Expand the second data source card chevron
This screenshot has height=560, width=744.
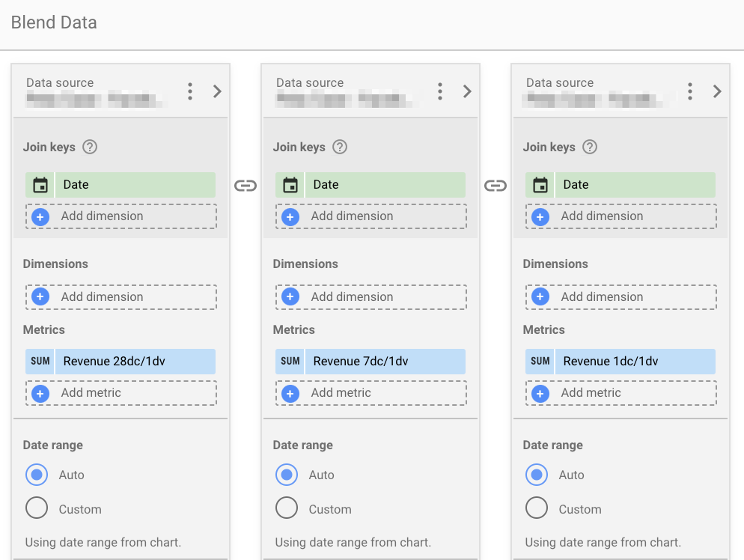467,91
